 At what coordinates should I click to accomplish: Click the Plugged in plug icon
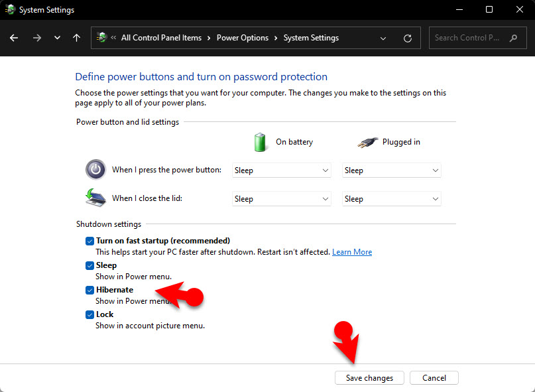coord(368,143)
